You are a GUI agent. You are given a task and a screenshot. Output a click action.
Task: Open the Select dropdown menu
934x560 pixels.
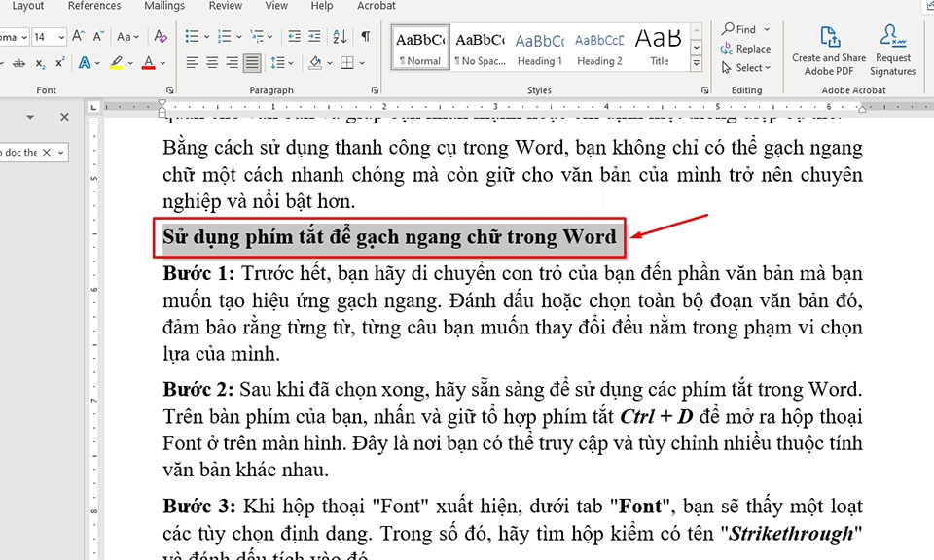click(x=746, y=67)
